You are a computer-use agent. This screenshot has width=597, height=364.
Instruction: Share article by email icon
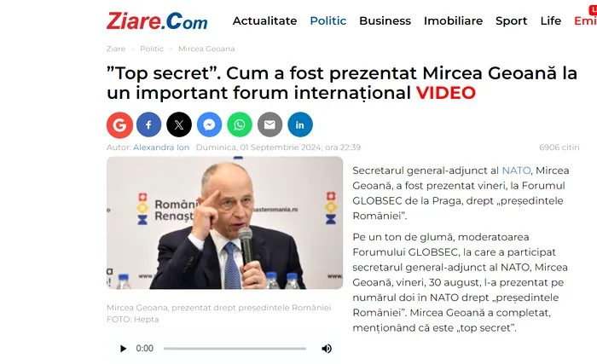[x=270, y=125]
